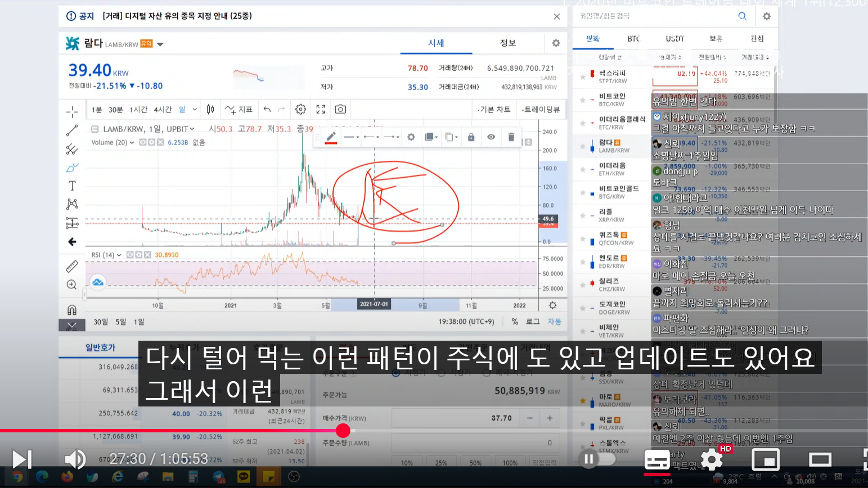The height and width of the screenshot is (488, 868).
Task: Toggle YouTube subtitles
Action: click(657, 460)
